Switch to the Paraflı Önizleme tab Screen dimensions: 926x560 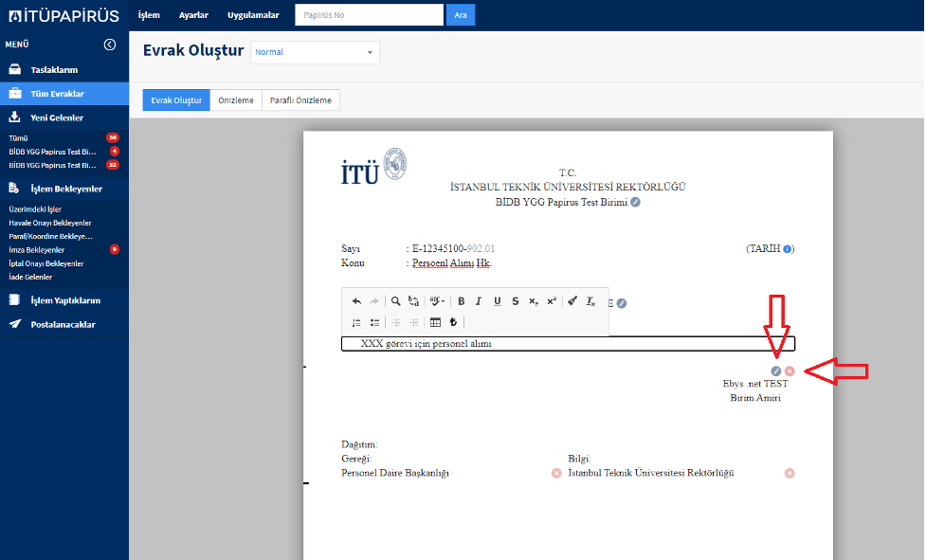click(x=300, y=100)
